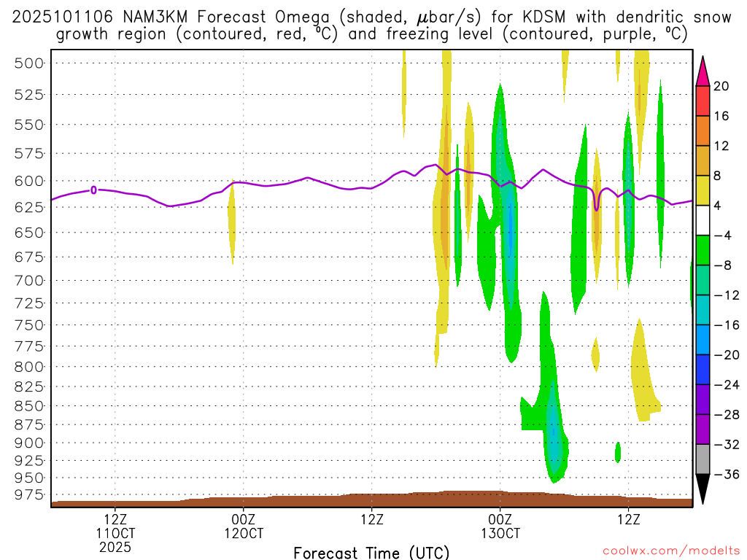
Task: Click the yellow 4-8 color bar segment
Action: tap(703, 190)
